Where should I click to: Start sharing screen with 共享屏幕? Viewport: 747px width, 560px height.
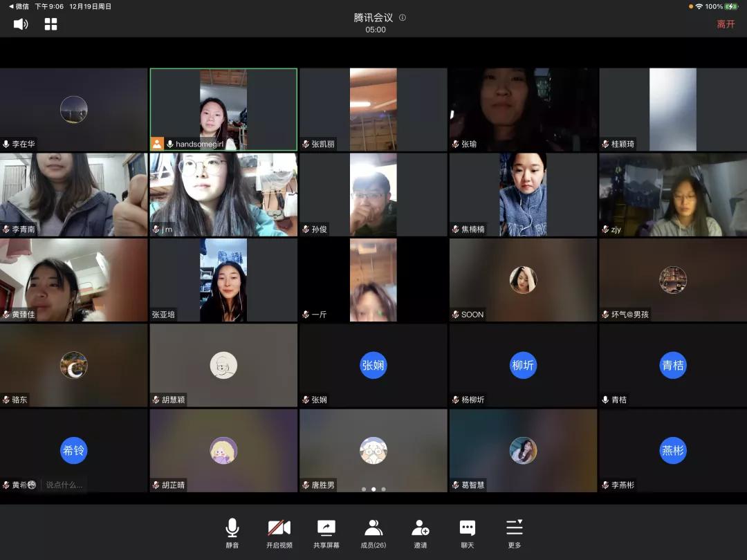tap(326, 533)
